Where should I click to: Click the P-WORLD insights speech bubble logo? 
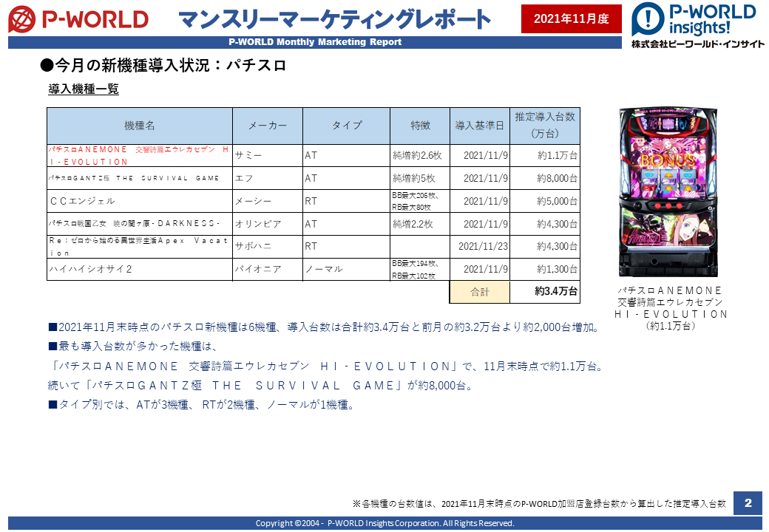tap(648, 19)
